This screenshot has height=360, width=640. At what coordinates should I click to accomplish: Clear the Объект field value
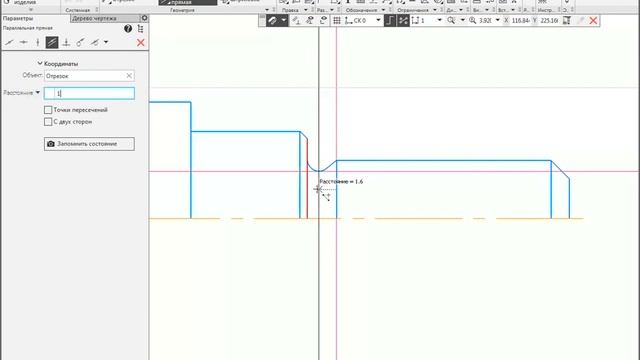coord(129,76)
